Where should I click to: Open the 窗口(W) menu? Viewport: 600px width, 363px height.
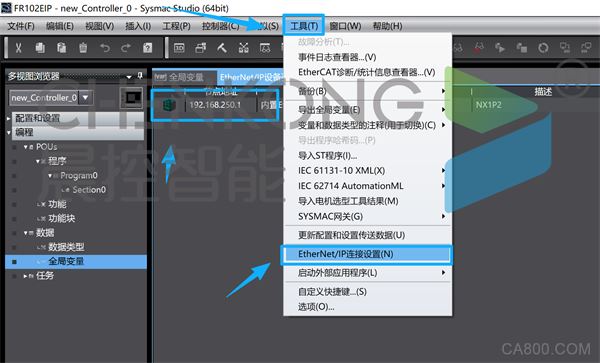click(345, 26)
